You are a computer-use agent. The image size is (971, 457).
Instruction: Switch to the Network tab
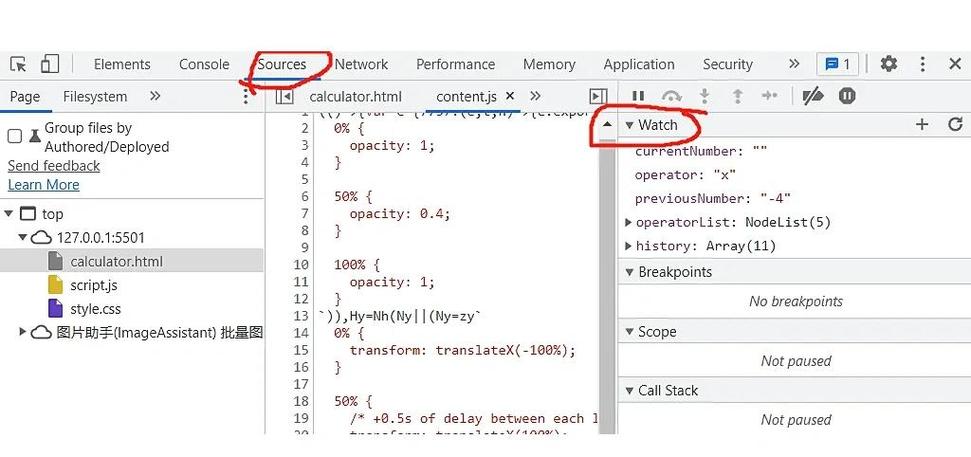tap(361, 64)
